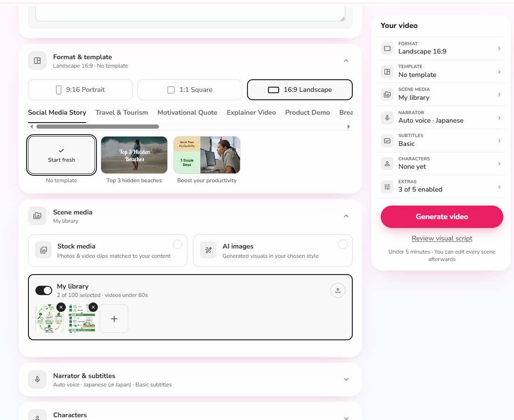Choose the 16:9 Landscape format

point(300,90)
